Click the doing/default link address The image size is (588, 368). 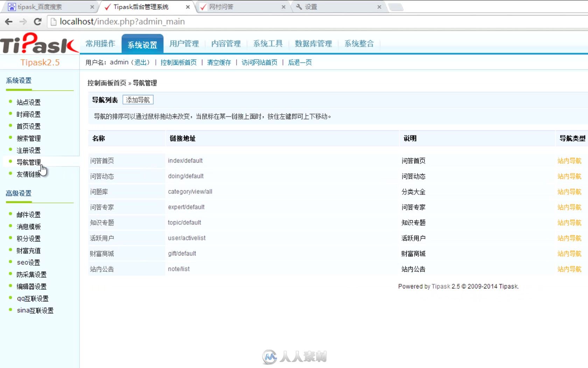(x=186, y=176)
